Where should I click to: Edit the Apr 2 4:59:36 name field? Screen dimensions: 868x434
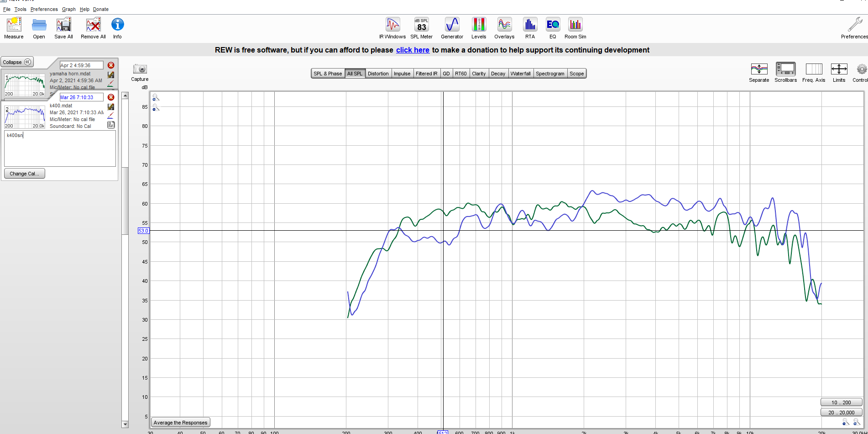(82, 65)
